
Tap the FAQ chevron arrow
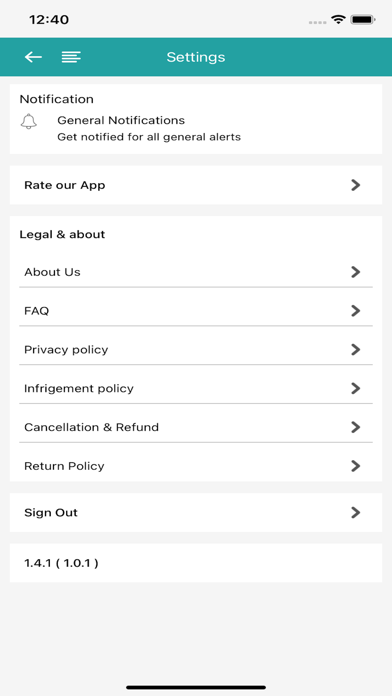pyautogui.click(x=355, y=311)
